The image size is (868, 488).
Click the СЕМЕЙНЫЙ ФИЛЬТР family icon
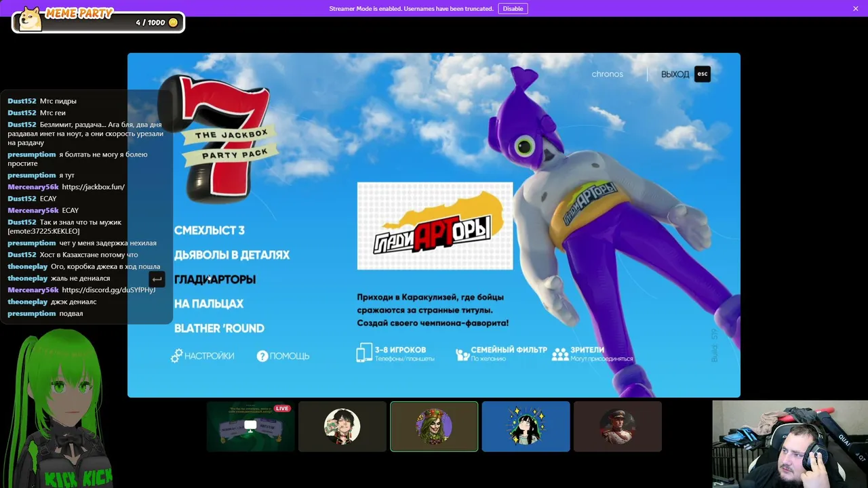pos(462,354)
